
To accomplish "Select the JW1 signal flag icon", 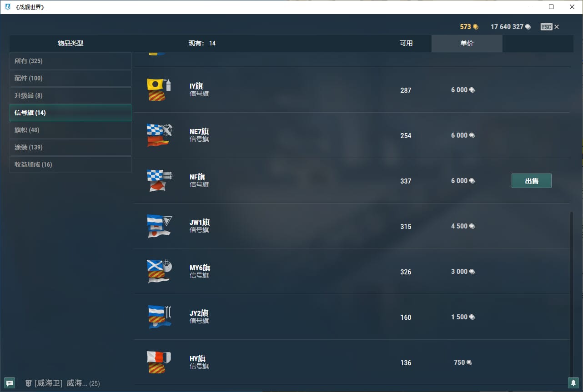I will [x=159, y=226].
